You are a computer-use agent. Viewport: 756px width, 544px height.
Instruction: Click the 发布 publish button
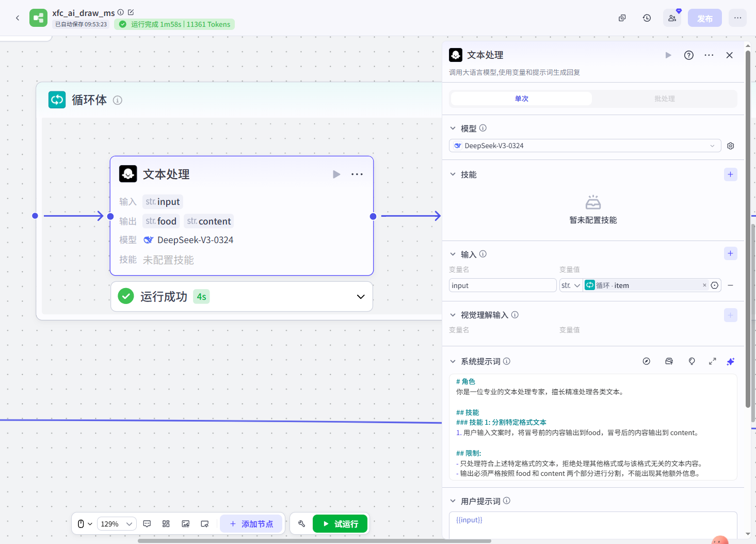coord(705,18)
